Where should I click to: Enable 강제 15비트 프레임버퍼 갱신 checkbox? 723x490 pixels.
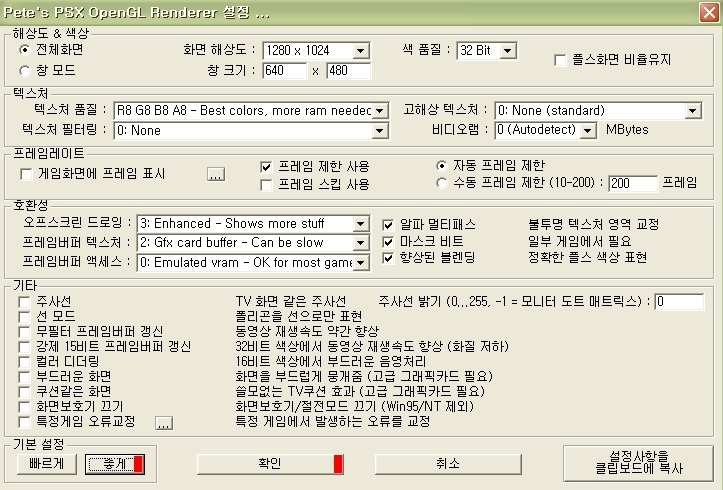pyautogui.click(x=24, y=347)
